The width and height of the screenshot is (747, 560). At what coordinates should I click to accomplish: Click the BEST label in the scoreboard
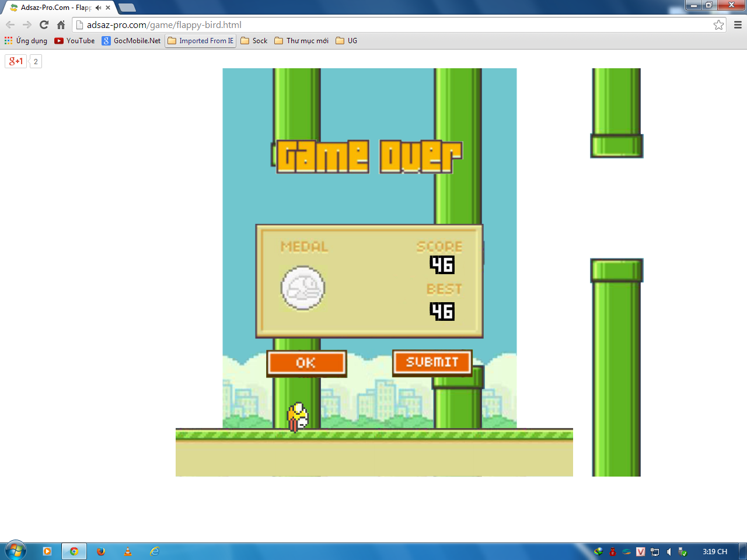444,289
